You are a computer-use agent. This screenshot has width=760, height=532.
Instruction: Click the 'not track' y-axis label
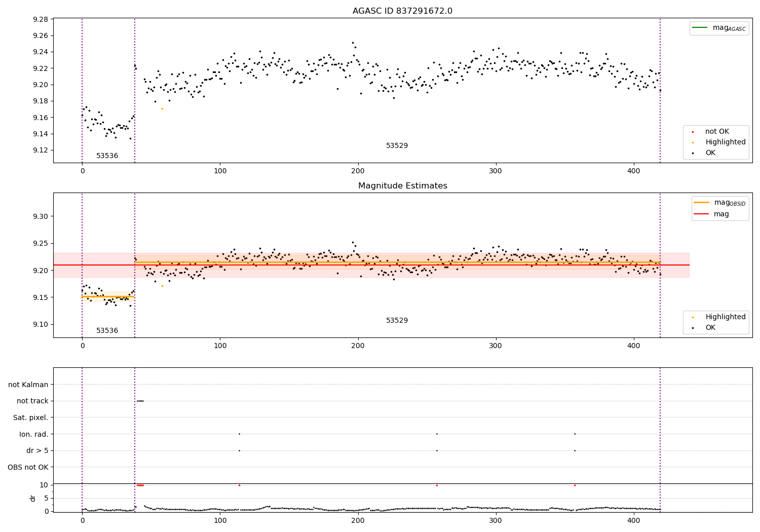pos(32,401)
